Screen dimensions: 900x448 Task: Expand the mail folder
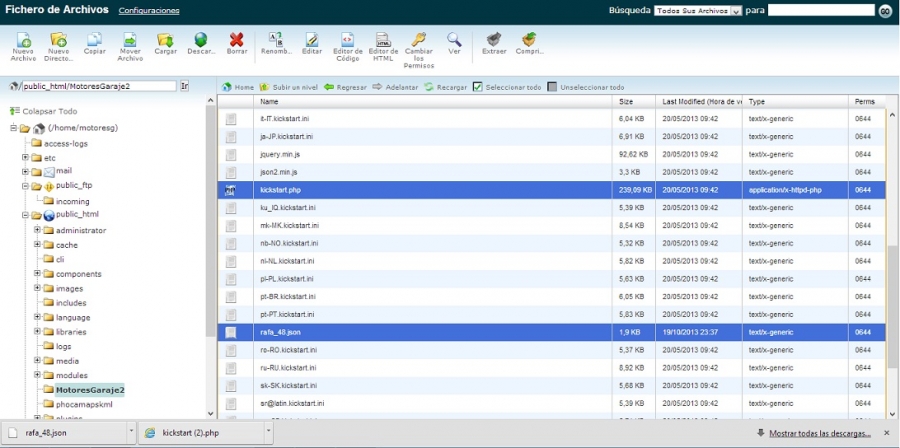pyautogui.click(x=25, y=172)
